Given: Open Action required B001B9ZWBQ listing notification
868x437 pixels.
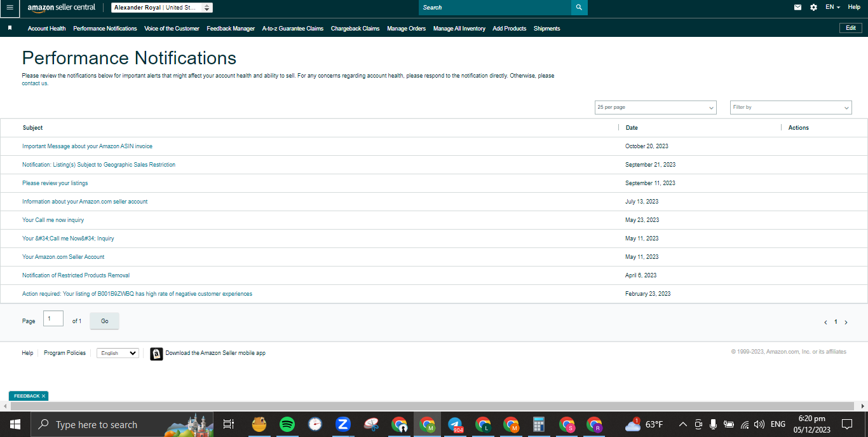Looking at the screenshot, I should point(137,294).
